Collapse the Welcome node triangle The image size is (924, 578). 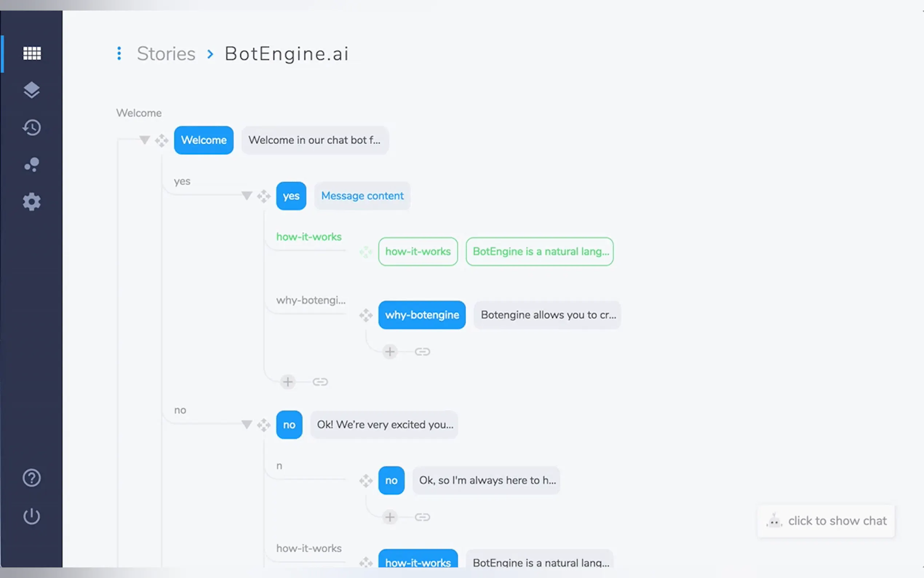click(144, 140)
